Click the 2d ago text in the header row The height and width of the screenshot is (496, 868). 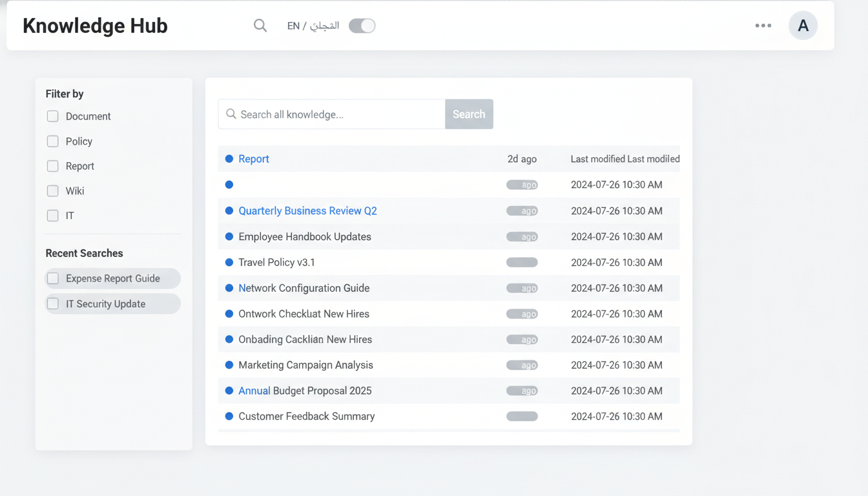point(522,159)
